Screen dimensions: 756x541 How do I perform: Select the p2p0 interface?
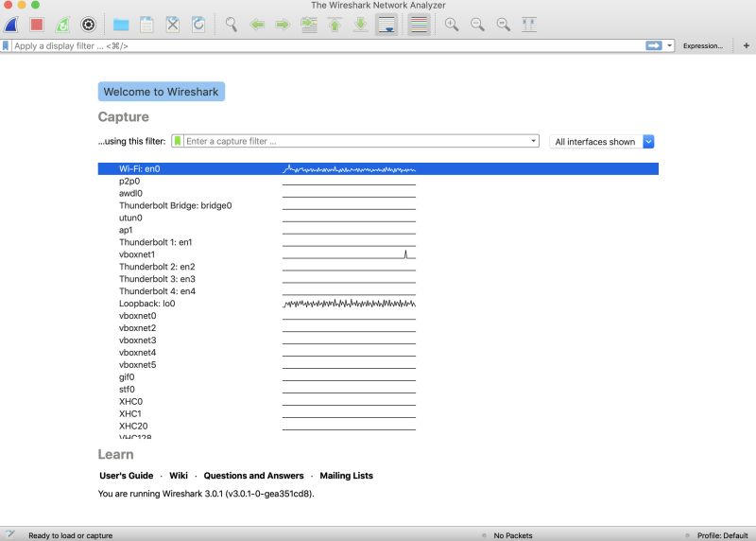[378, 181]
